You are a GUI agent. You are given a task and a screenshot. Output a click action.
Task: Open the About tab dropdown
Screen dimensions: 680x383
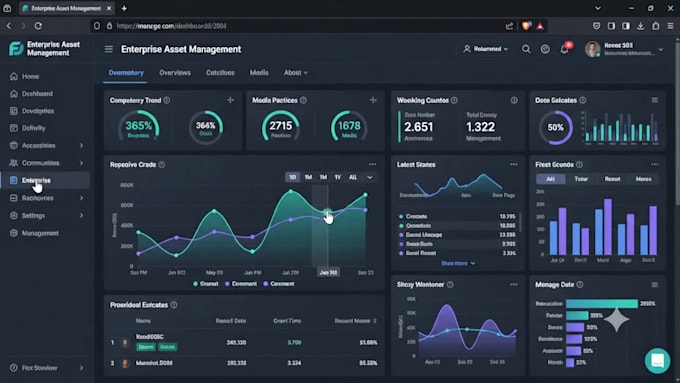pos(296,73)
